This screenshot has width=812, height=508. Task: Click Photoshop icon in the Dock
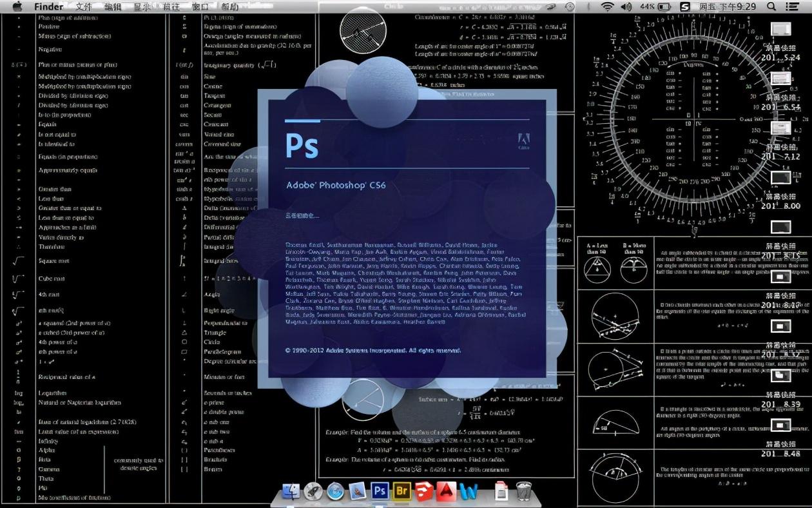tap(380, 491)
